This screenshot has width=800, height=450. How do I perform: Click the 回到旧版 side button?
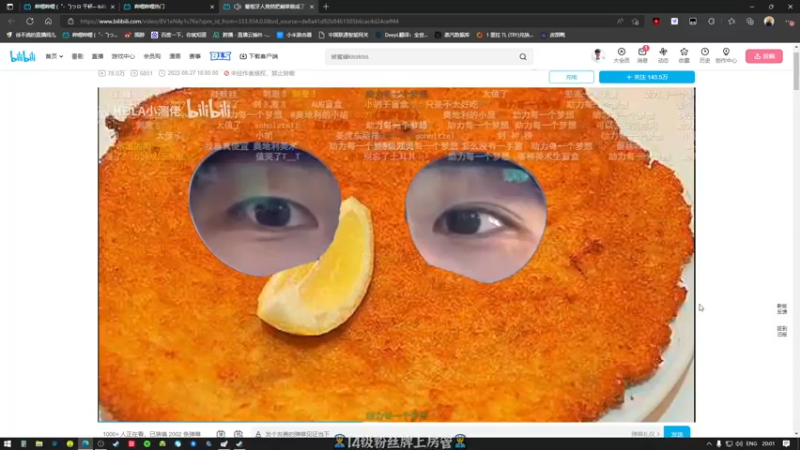(782, 331)
